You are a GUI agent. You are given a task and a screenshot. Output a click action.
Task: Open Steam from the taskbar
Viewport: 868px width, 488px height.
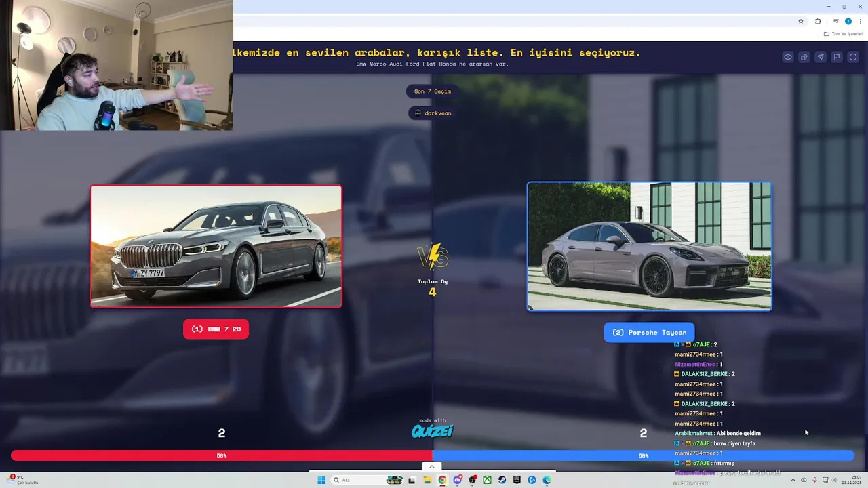pyautogui.click(x=502, y=480)
